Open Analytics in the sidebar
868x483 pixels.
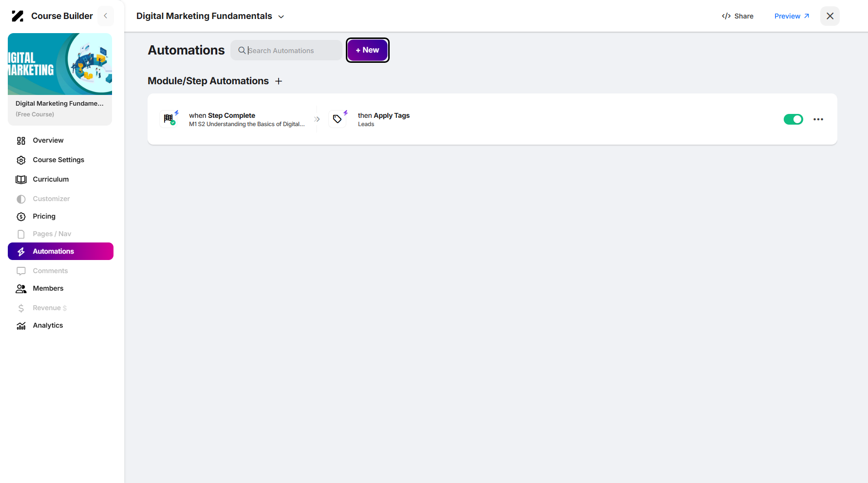coord(60,325)
